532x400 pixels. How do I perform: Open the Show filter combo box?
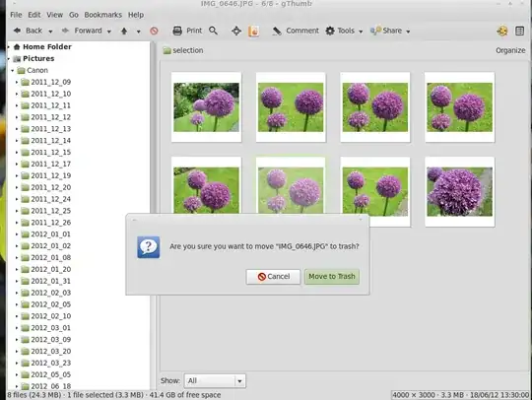(215, 380)
